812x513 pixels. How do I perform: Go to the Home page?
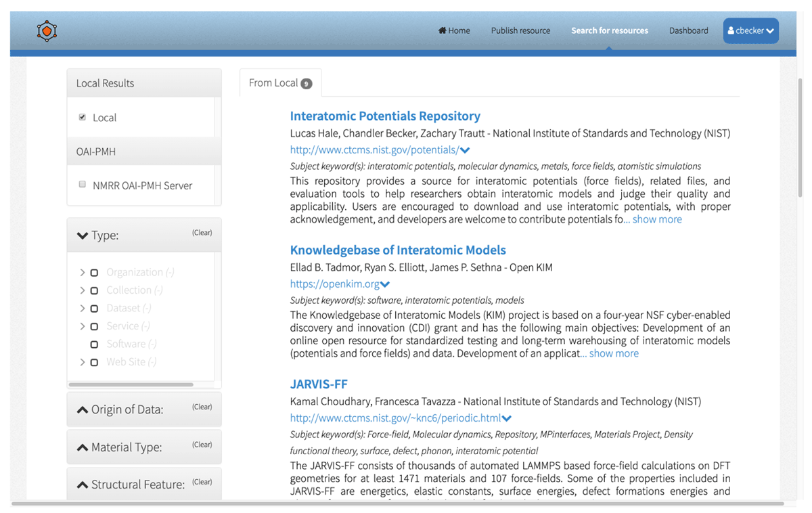(454, 30)
